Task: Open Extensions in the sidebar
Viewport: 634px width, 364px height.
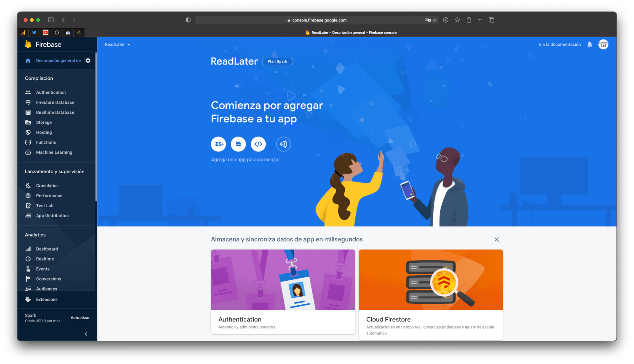Action: coord(47,299)
